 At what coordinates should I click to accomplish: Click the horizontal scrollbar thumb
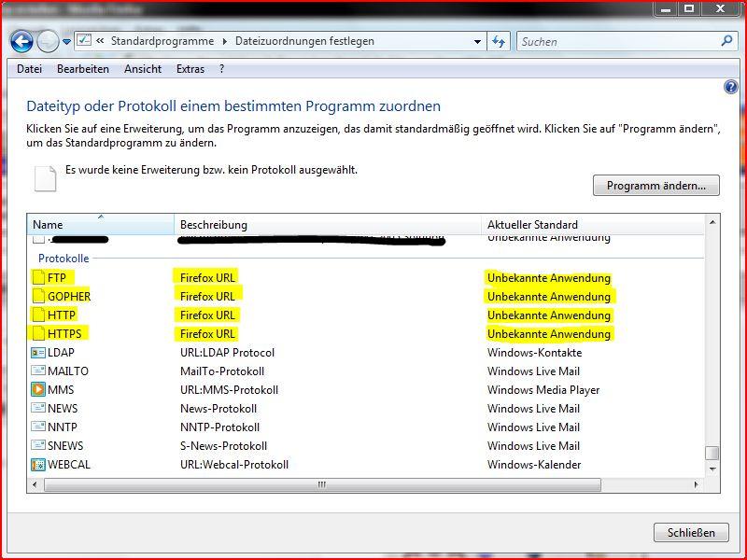(x=322, y=484)
